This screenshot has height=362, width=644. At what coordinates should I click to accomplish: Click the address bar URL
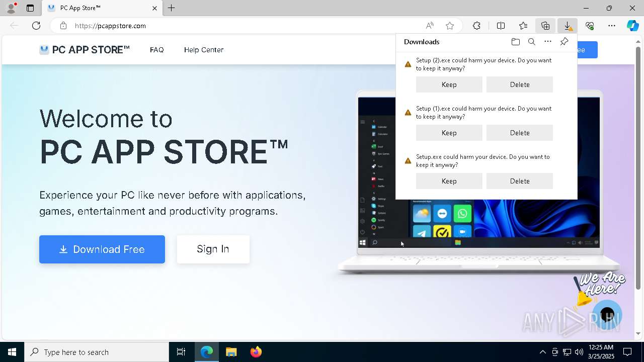pyautogui.click(x=110, y=26)
